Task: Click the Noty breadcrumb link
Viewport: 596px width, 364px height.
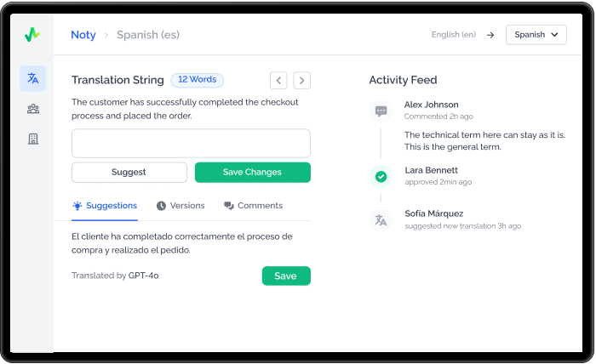Action: click(x=83, y=35)
